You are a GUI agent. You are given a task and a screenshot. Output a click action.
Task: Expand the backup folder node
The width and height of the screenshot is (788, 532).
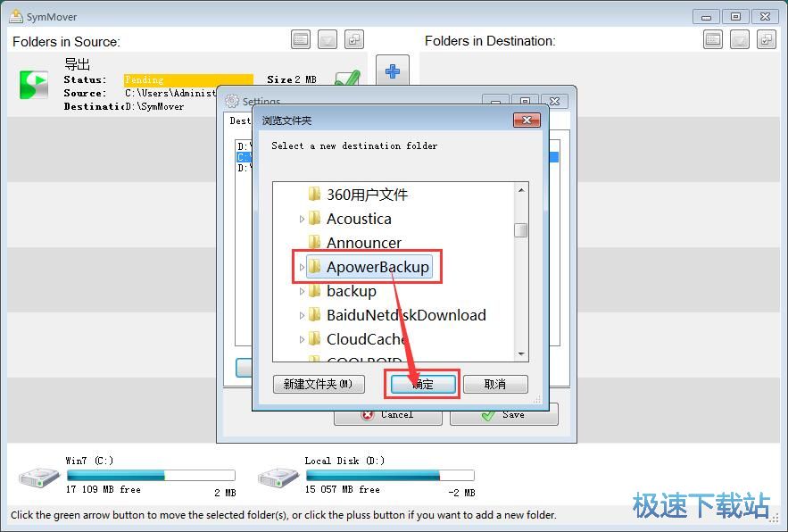(x=302, y=291)
